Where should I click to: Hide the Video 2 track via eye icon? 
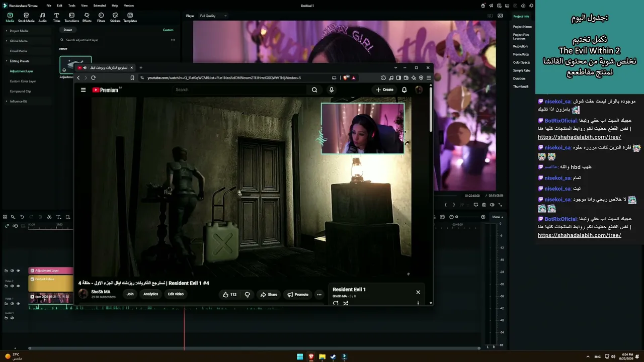(x=18, y=286)
